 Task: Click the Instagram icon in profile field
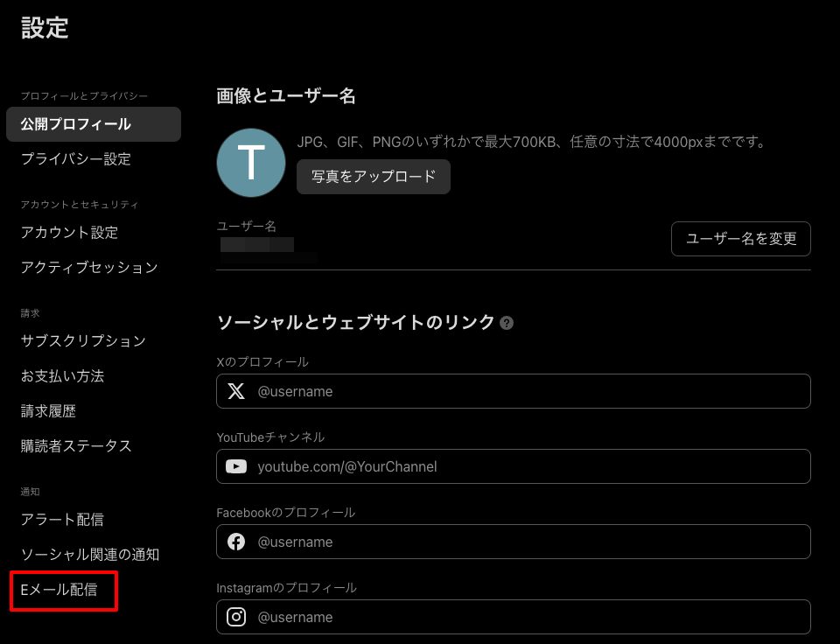[x=236, y=617]
